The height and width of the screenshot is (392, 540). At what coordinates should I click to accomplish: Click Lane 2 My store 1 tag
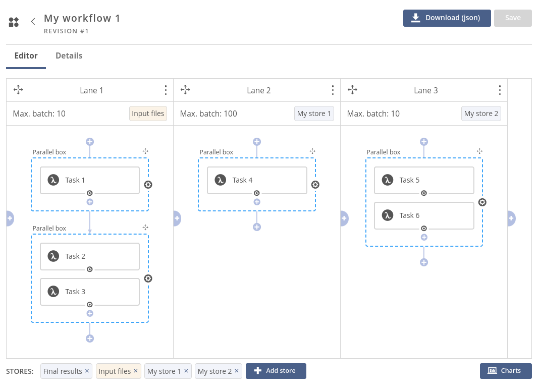click(x=314, y=114)
